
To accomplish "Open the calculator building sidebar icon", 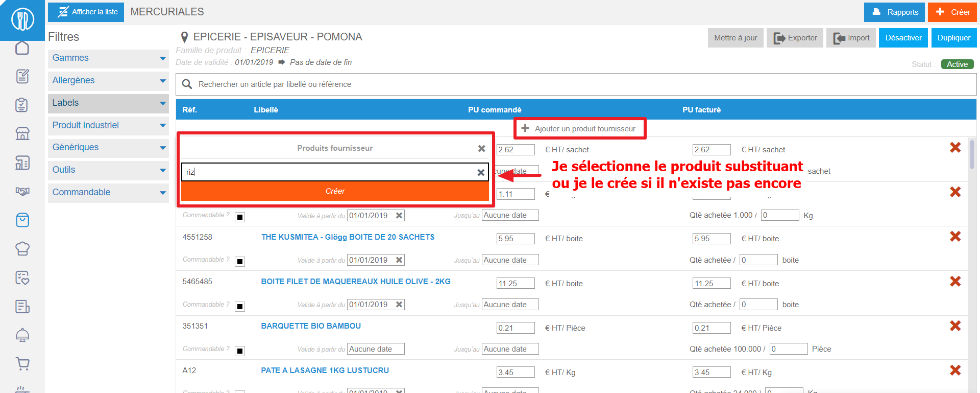I will [22, 163].
